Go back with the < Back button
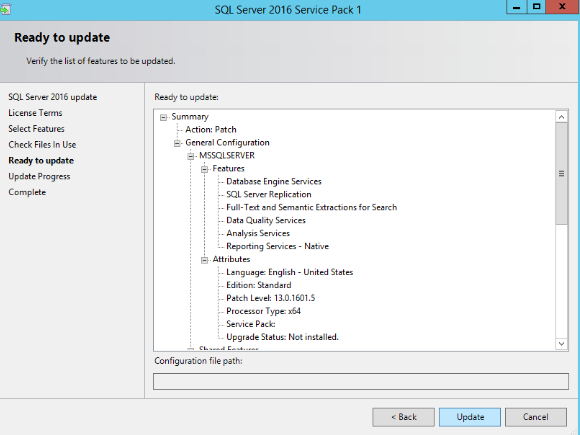 (404, 417)
